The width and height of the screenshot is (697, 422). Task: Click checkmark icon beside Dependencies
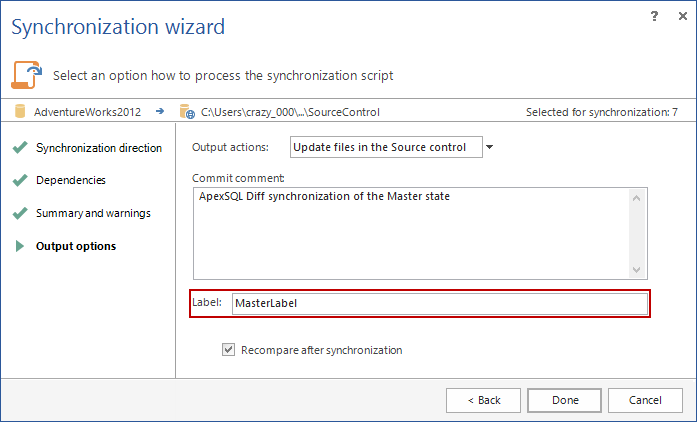tap(20, 180)
